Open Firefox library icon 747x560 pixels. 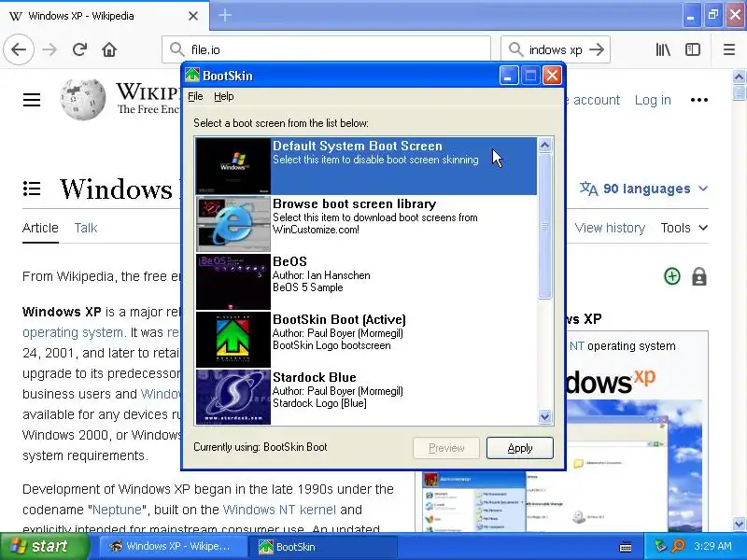[x=663, y=49]
